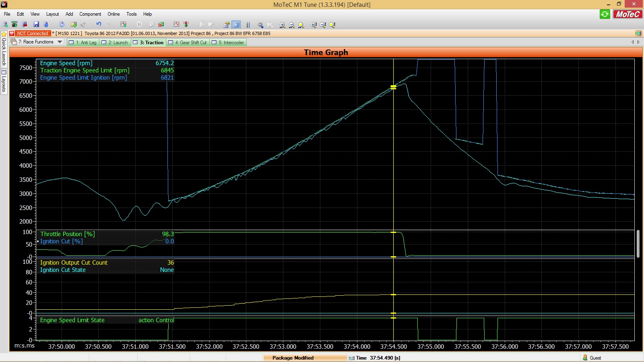Click the NOT Connected status button
The height and width of the screenshot is (362, 644).
pos(33,33)
